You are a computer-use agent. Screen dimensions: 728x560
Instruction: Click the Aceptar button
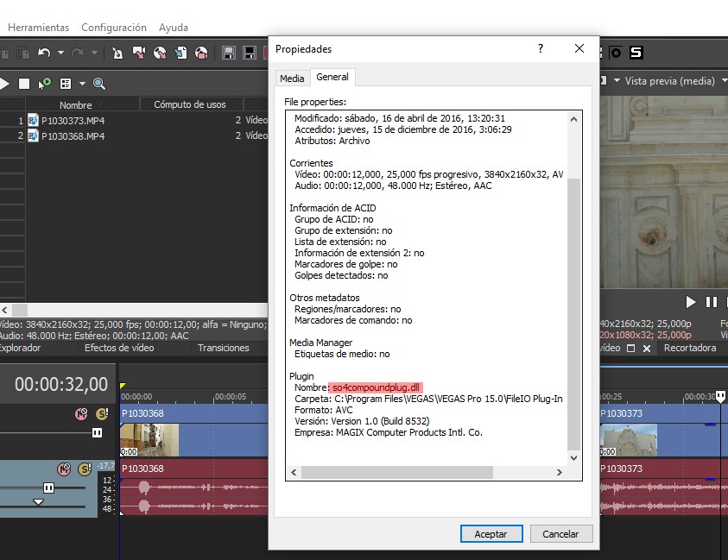click(491, 534)
